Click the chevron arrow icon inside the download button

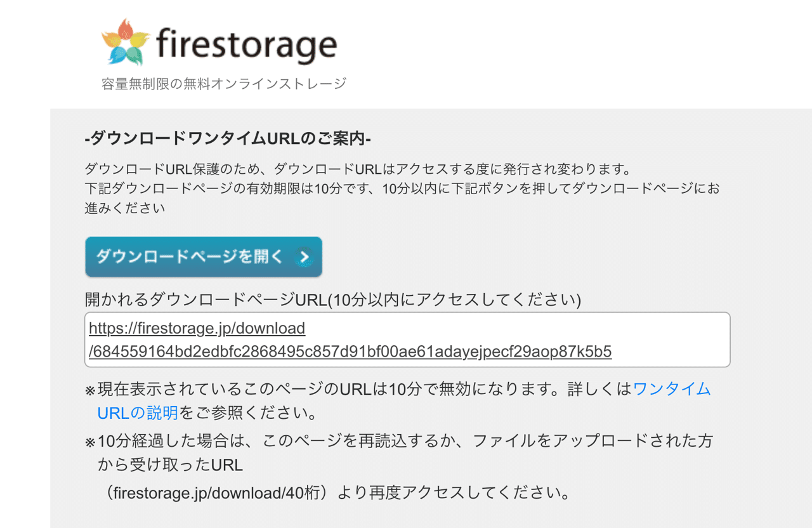304,256
